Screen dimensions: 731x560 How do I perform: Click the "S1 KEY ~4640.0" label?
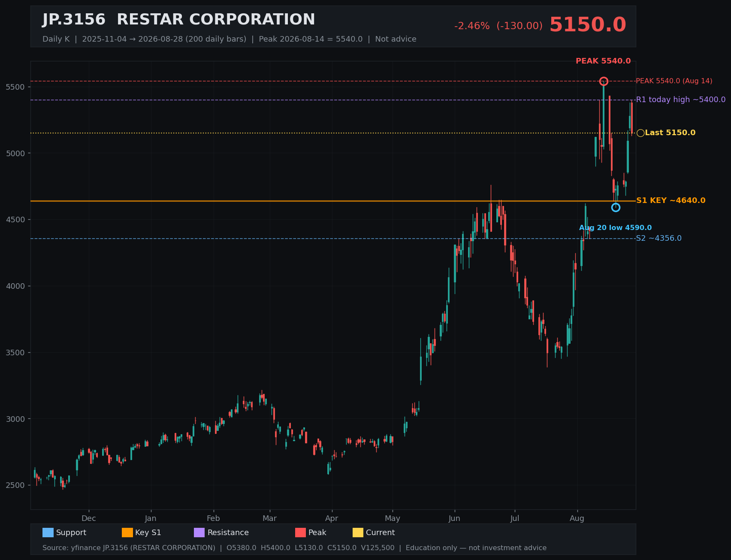coord(671,200)
